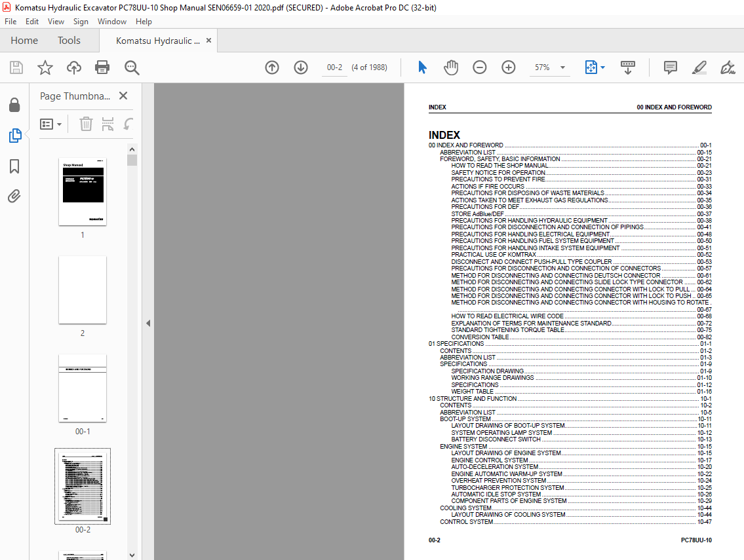Select page 1 cover thumbnail
The height and width of the screenshot is (560, 744).
83,191
